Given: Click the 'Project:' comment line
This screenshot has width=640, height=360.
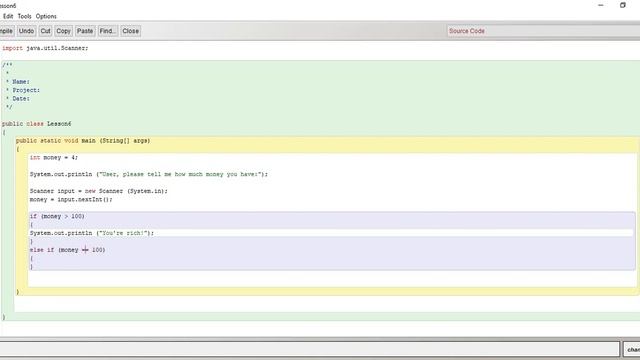Looking at the screenshot, I should (23, 90).
